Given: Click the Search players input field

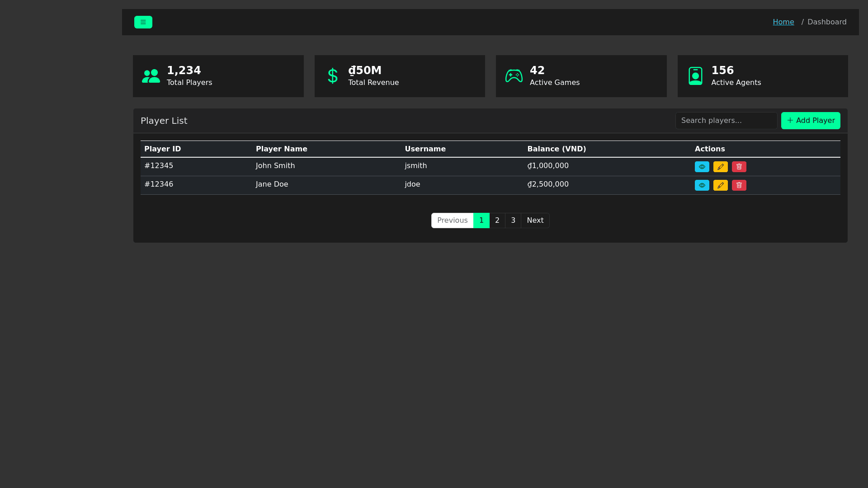Looking at the screenshot, I should click(726, 120).
